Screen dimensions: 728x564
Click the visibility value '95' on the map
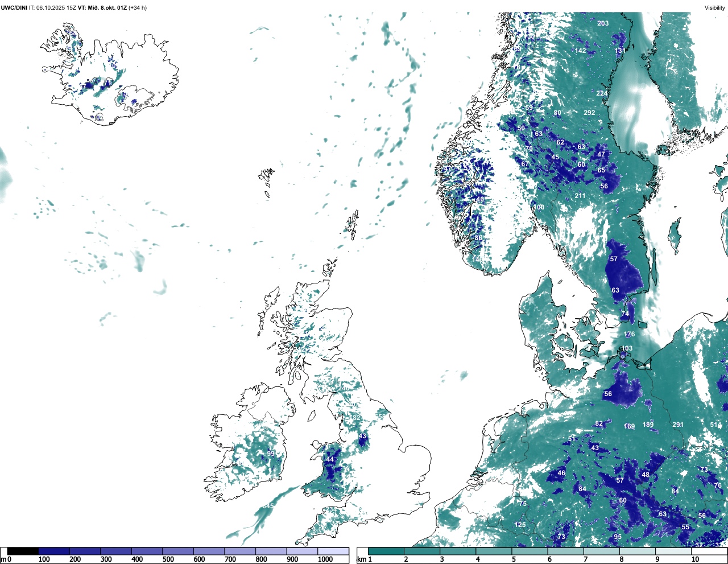[618, 537]
